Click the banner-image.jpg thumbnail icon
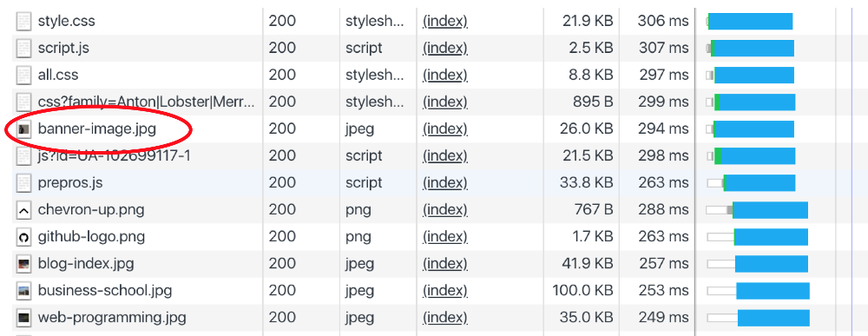868x336 pixels. (23, 129)
